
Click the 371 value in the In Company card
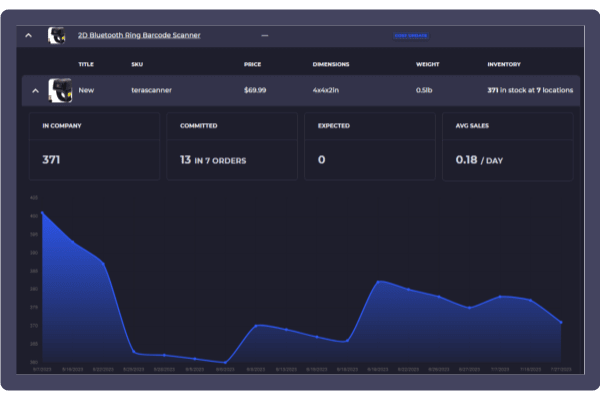pyautogui.click(x=51, y=160)
